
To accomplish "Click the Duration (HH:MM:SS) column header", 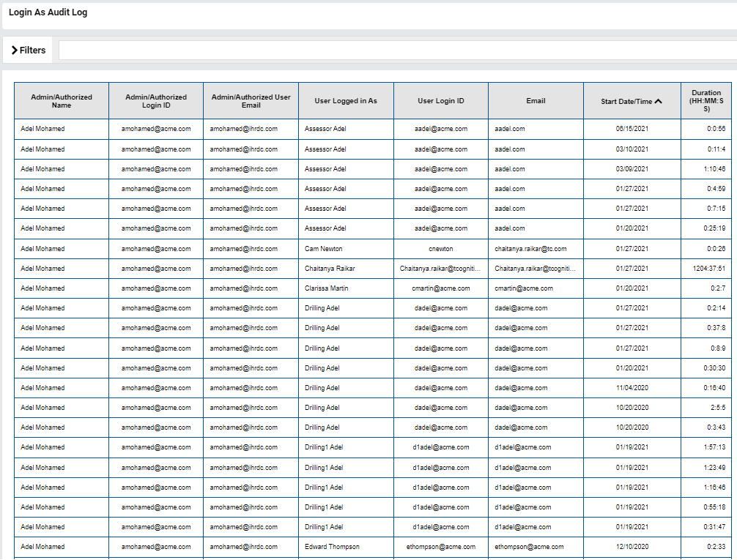I will (706, 101).
